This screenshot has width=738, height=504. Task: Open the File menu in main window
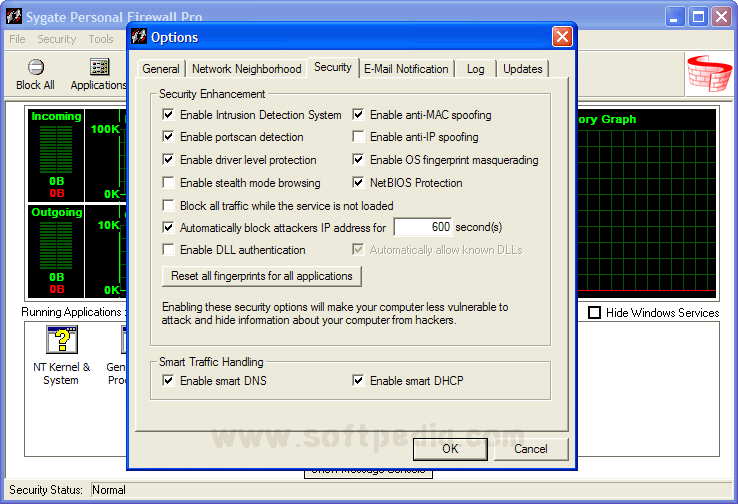coord(17,39)
